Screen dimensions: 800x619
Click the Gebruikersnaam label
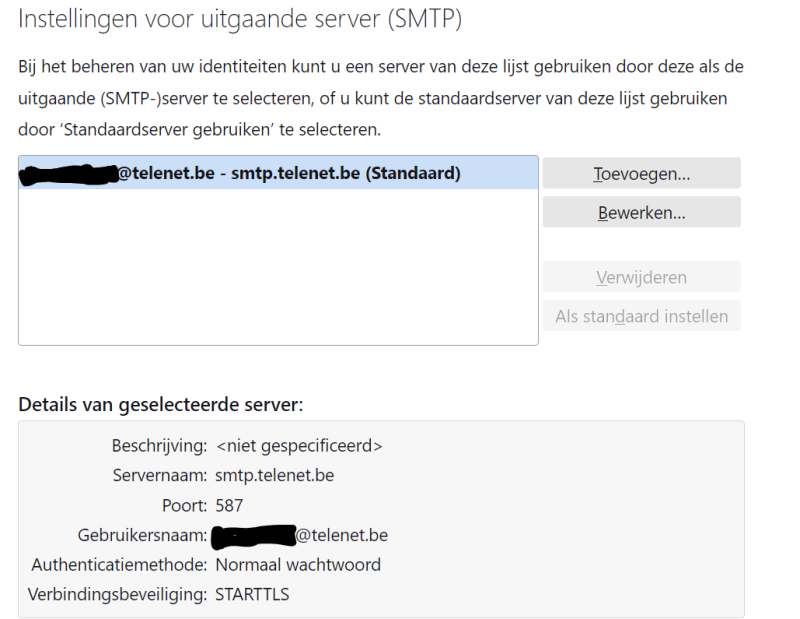click(x=142, y=535)
